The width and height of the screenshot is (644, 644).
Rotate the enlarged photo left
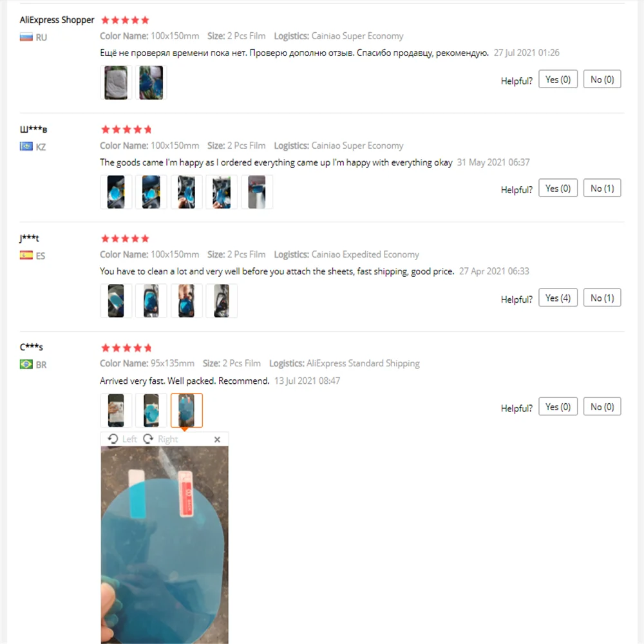122,439
